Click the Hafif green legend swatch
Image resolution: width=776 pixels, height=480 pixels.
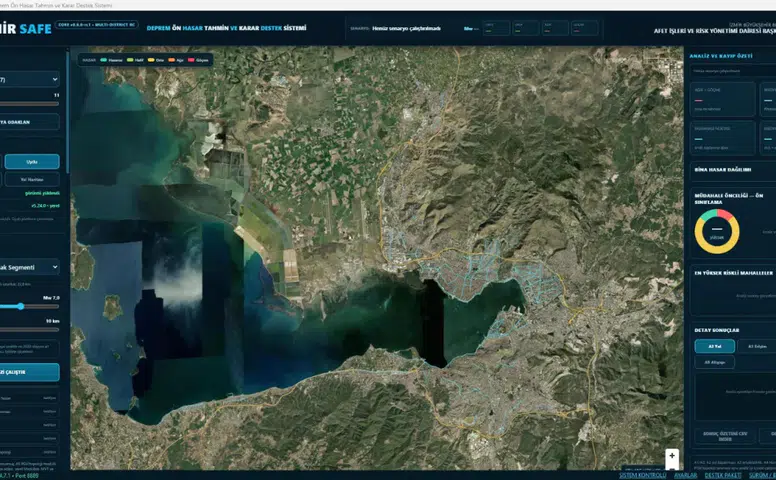coord(130,60)
